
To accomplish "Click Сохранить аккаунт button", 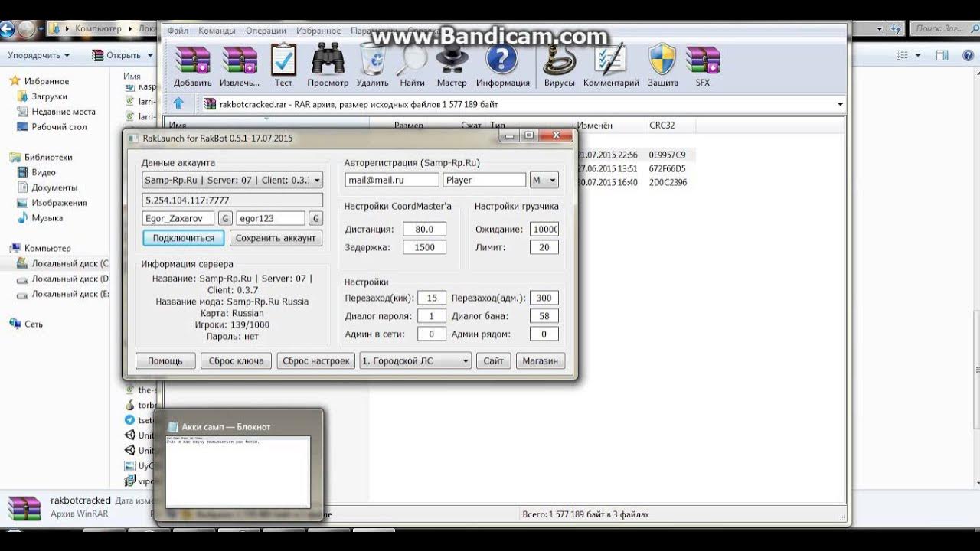I will [x=276, y=238].
